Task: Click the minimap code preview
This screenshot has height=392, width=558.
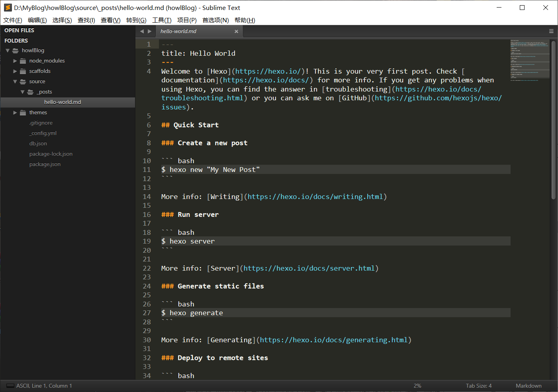Action: click(x=530, y=60)
